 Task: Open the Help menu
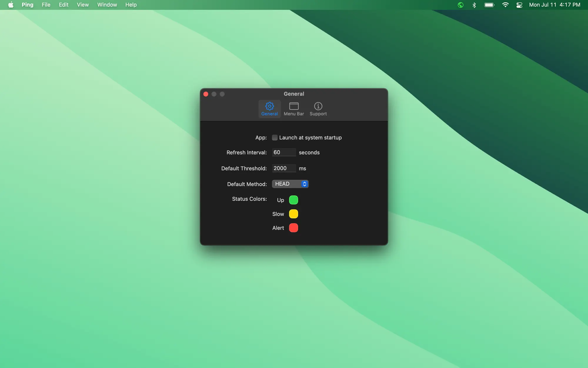131,5
